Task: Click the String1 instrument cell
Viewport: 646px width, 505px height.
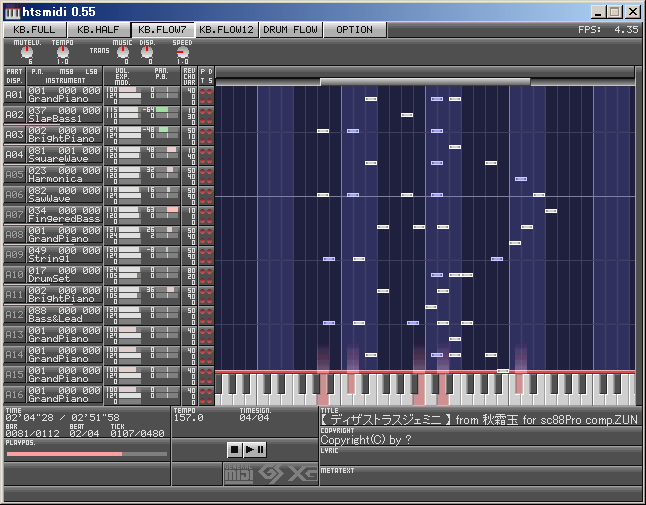Action: [65, 255]
